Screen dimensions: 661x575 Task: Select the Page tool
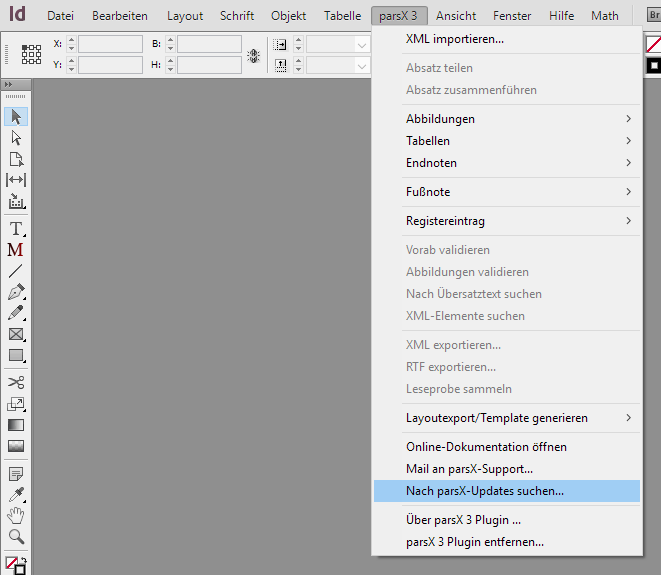[16, 159]
